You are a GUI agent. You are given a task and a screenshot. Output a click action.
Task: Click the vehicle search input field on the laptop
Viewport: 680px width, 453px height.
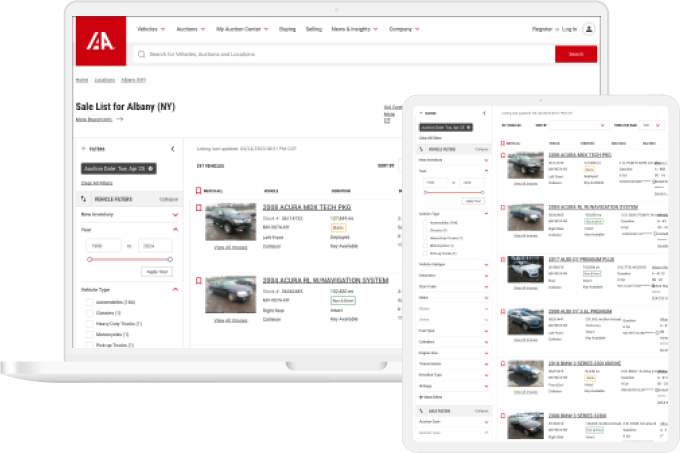344,54
